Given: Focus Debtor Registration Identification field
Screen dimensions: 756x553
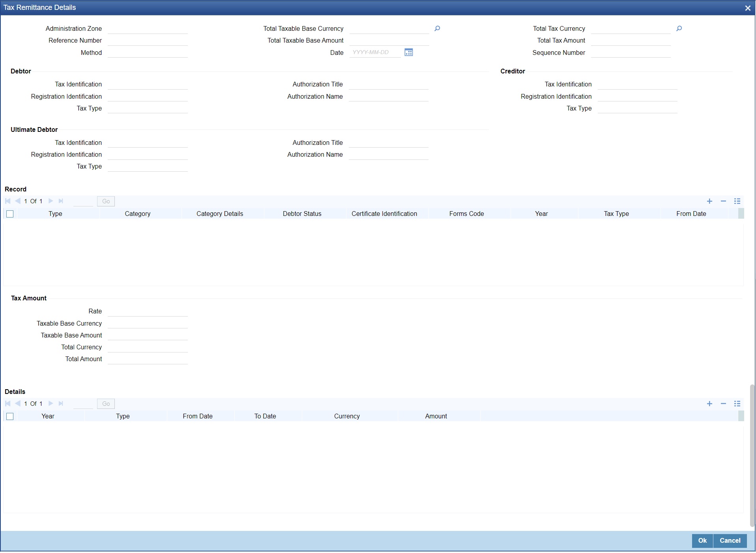Looking at the screenshot, I should click(x=148, y=96).
